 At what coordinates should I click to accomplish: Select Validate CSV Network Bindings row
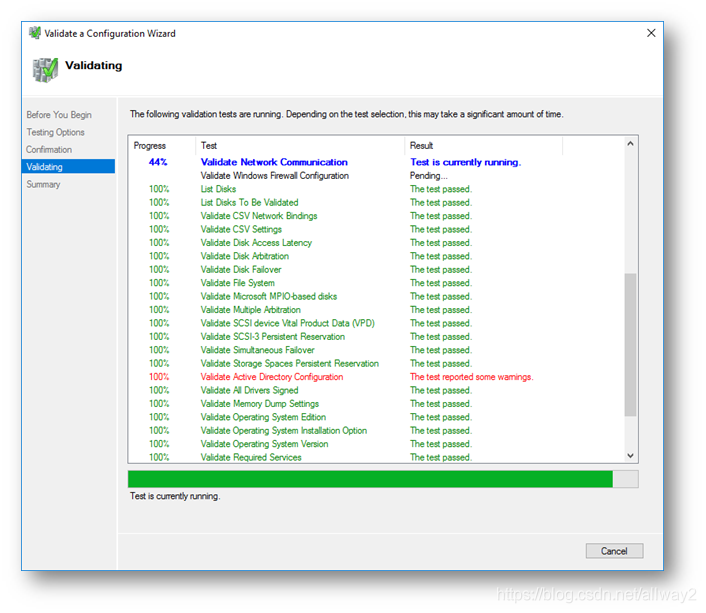tap(376, 216)
